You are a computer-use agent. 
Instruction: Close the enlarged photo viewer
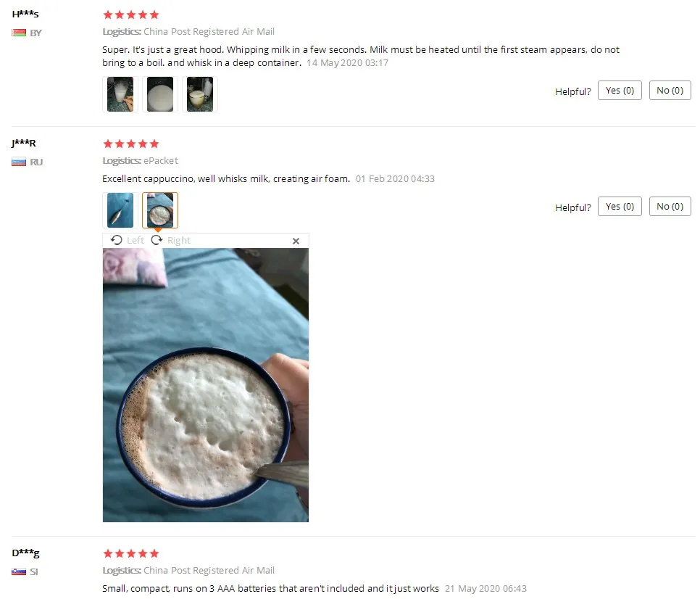pos(296,241)
